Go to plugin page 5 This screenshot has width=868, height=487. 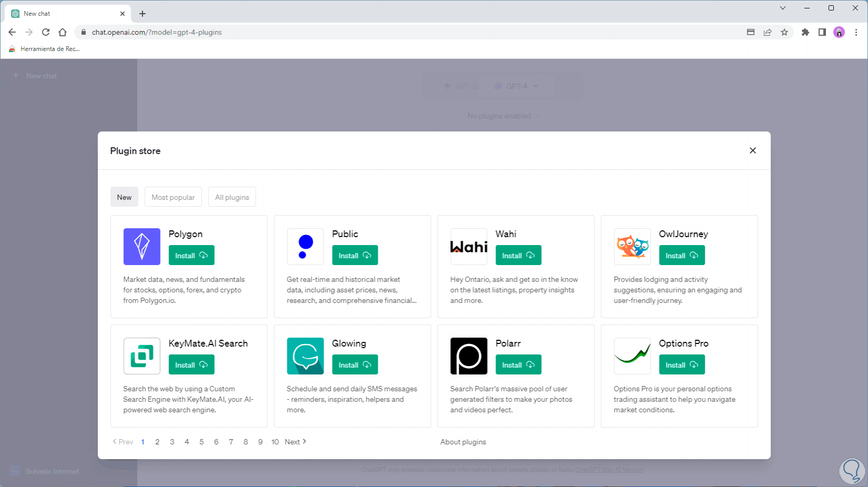pos(201,442)
